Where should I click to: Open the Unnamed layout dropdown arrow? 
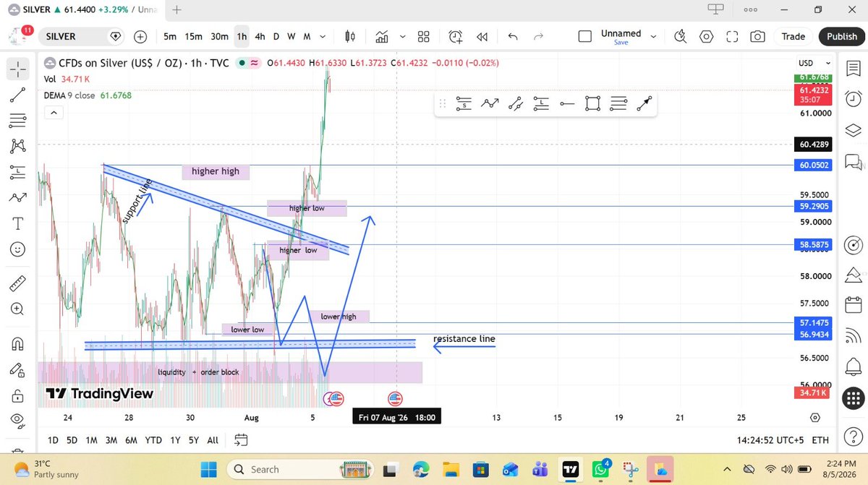coord(653,36)
